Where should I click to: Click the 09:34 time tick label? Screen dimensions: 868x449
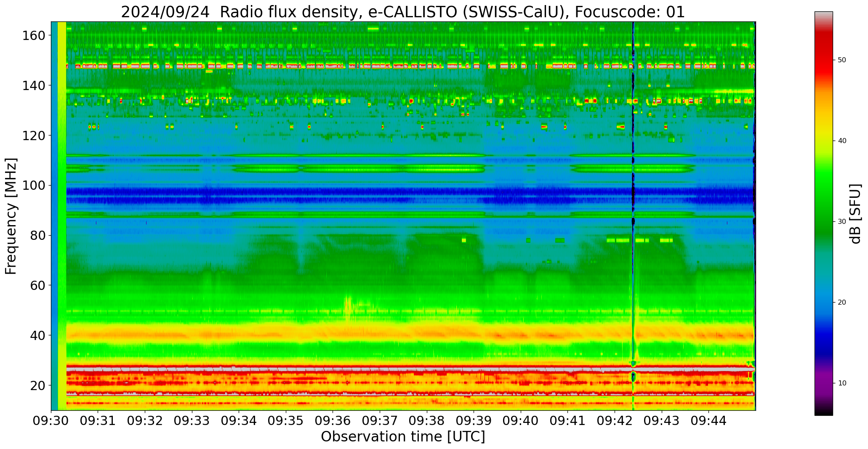point(239,420)
